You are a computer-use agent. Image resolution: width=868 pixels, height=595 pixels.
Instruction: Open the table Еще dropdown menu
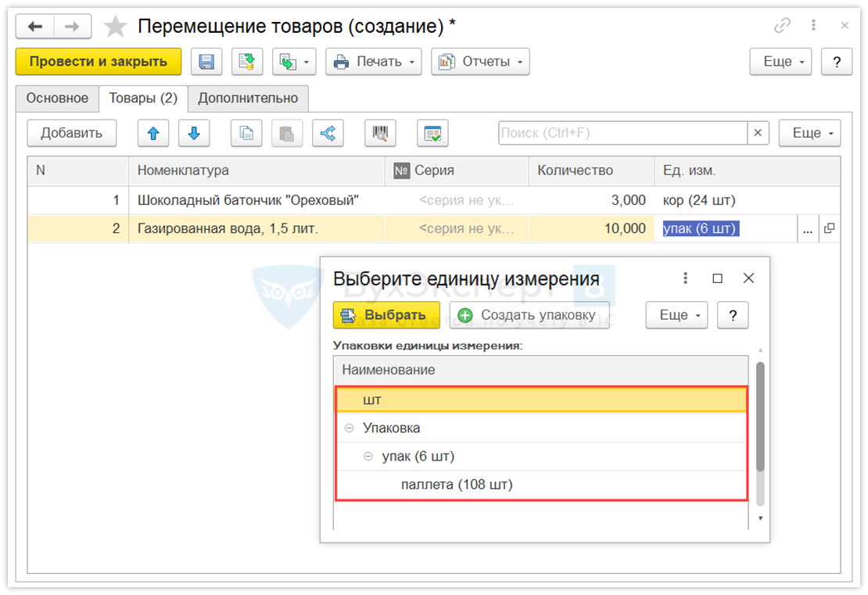(809, 133)
